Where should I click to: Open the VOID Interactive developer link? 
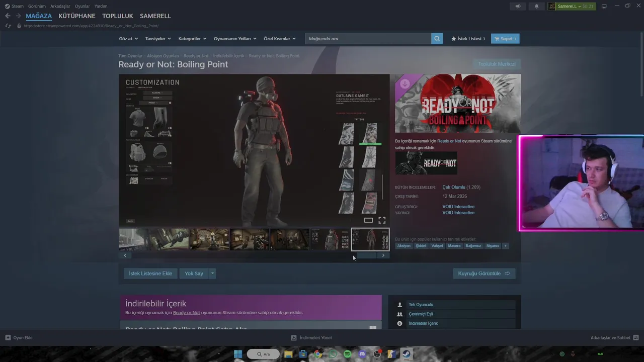tap(458, 207)
